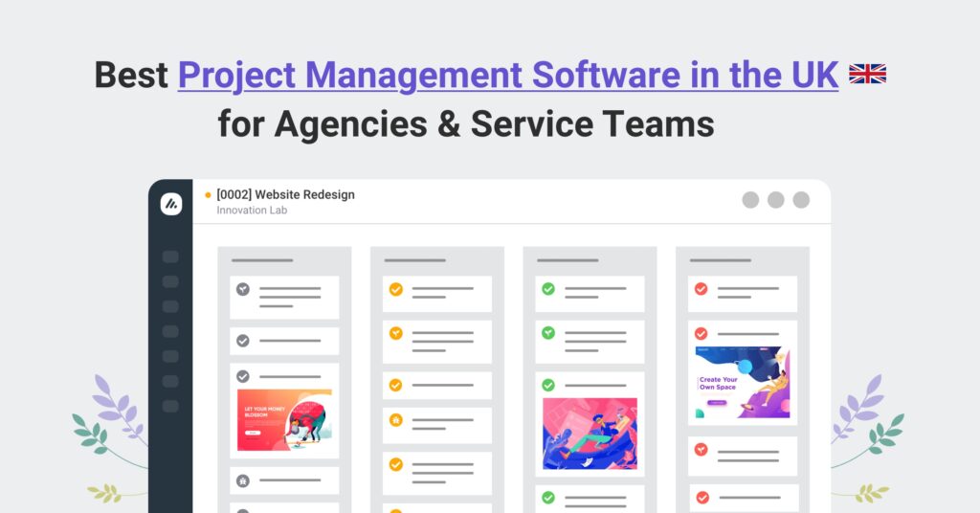980x513 pixels.
Task: Open the Project Management Software in the UK link
Action: [x=508, y=75]
